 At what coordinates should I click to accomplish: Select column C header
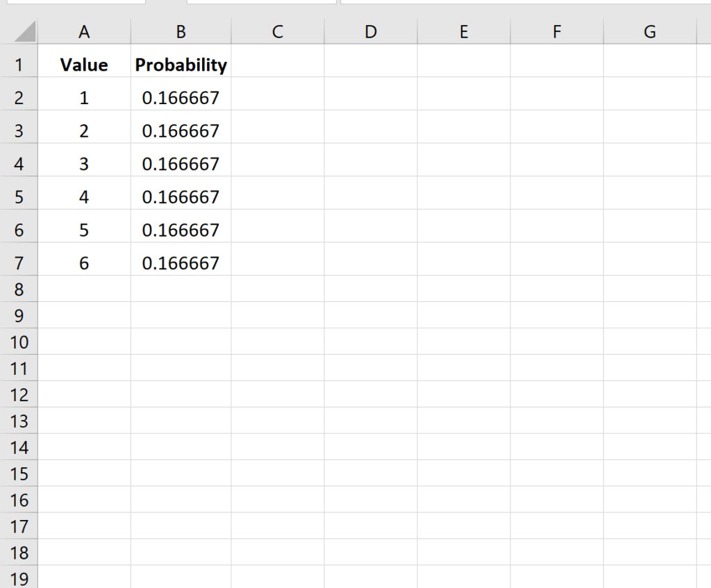(278, 32)
